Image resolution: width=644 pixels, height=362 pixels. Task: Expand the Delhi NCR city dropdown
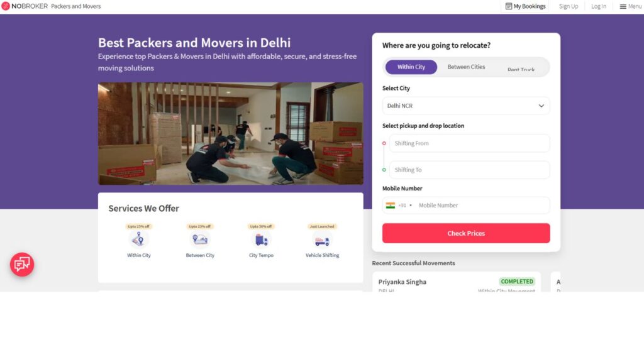466,106
